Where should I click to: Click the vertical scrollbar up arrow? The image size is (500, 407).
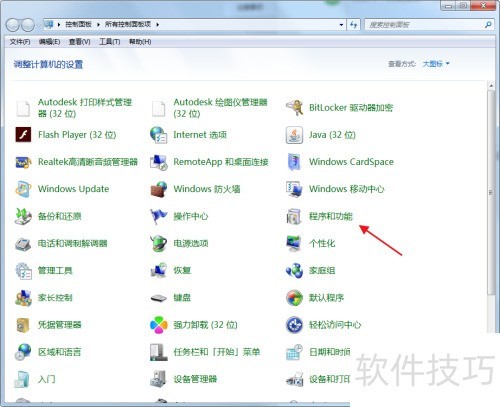(x=491, y=86)
